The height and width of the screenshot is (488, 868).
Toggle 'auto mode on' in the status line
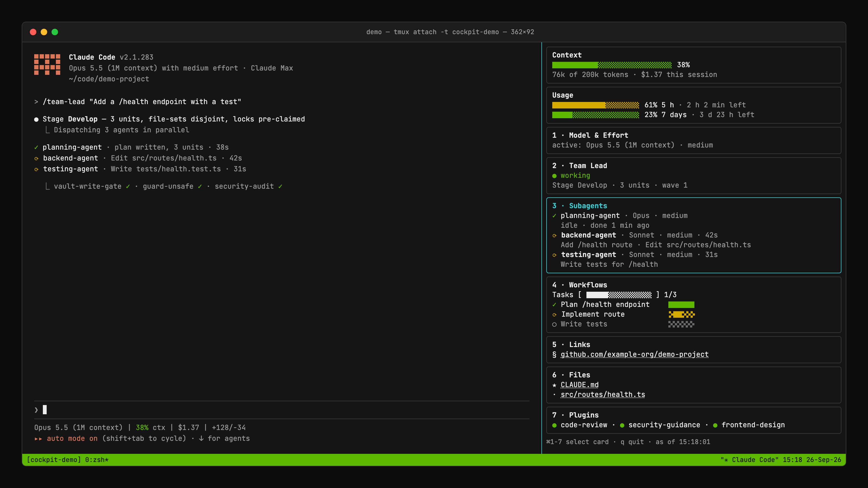(x=72, y=438)
